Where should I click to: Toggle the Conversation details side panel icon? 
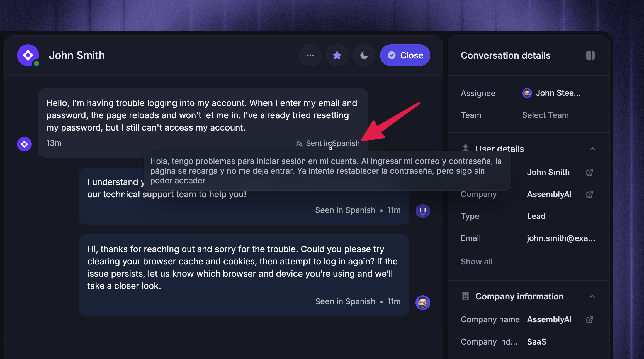590,56
